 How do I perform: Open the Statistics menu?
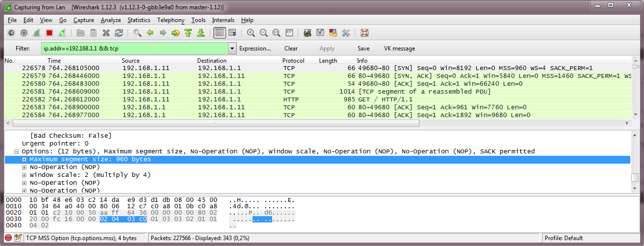(139, 20)
